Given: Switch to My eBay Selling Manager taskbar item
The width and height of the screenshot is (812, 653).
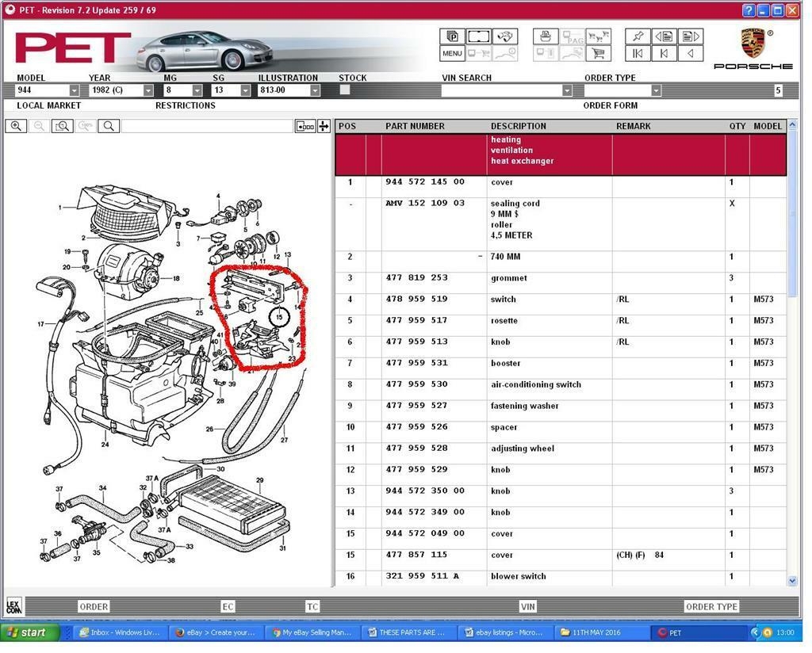Looking at the screenshot, I should 312,632.
